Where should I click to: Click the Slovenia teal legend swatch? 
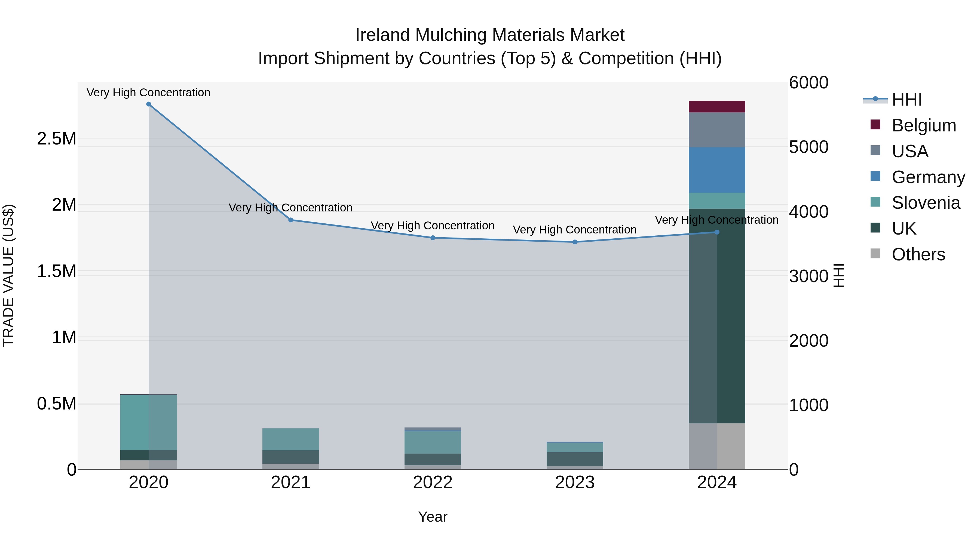pyautogui.click(x=875, y=202)
